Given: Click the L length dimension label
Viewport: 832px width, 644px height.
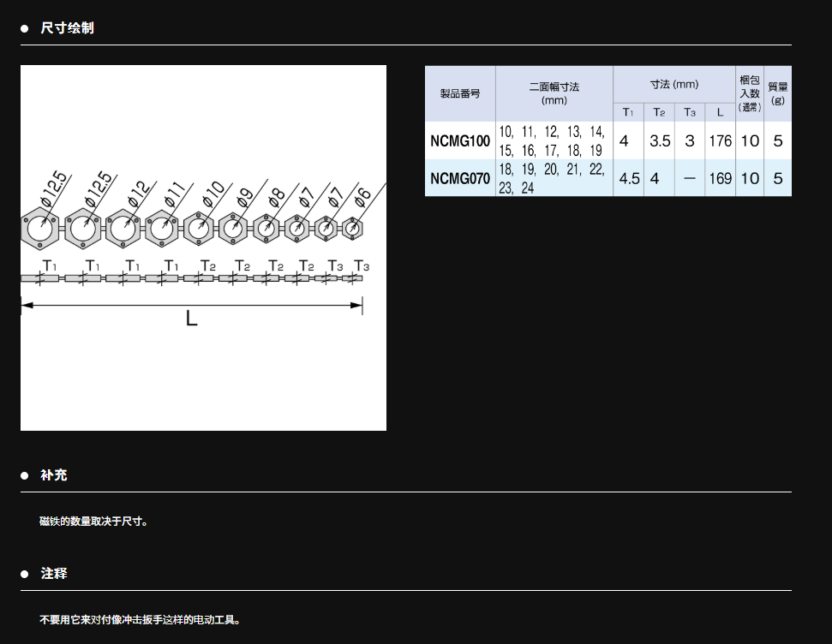Looking at the screenshot, I should tap(192, 319).
